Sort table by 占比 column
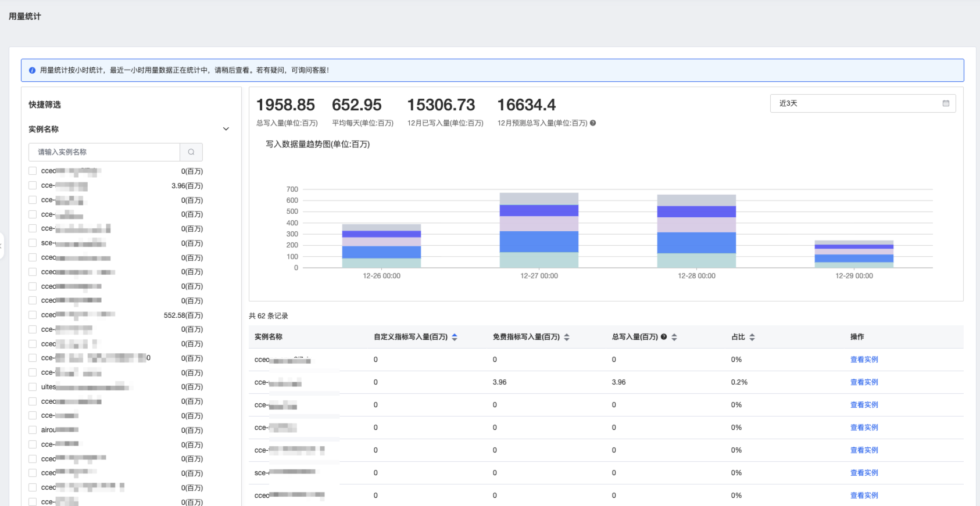Viewport: 980px width, 506px height. (752, 337)
